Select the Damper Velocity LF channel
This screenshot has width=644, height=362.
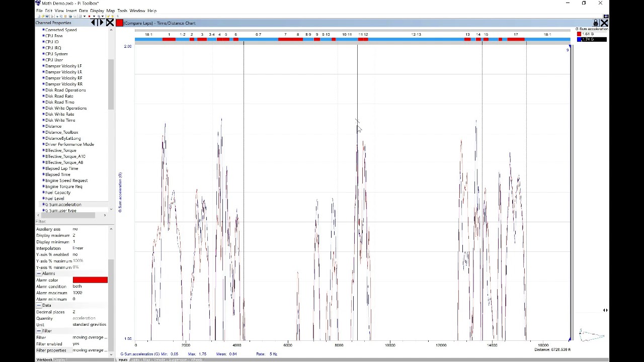(63, 66)
